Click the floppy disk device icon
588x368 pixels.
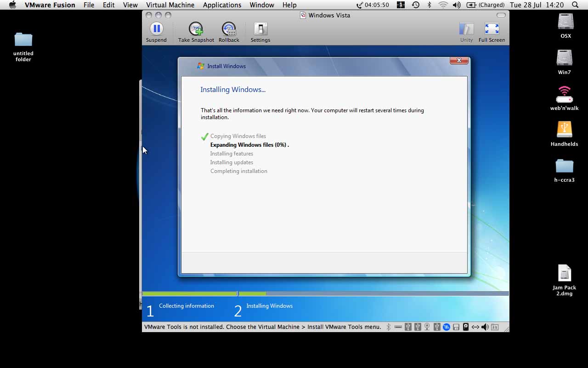(456, 327)
